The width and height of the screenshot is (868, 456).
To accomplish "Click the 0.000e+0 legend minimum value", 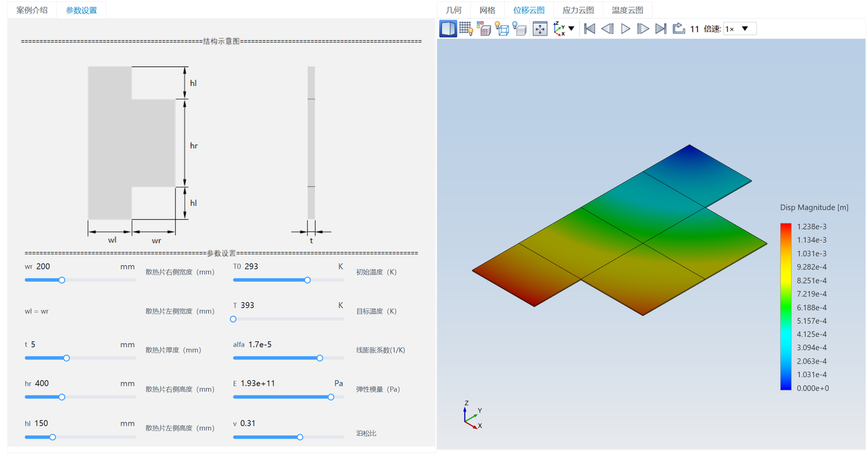I will click(x=813, y=388).
